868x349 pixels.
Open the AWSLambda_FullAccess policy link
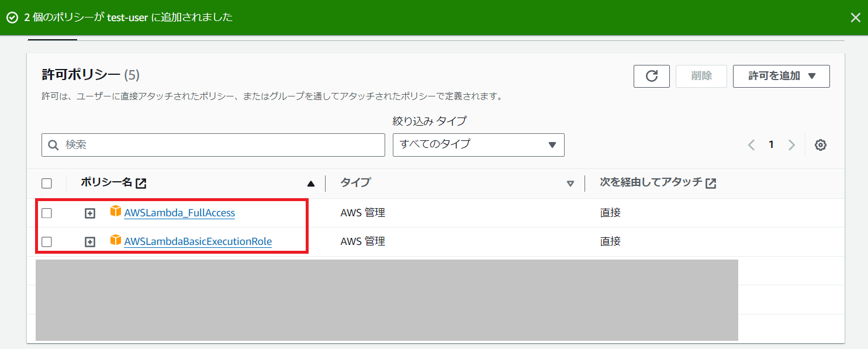[x=179, y=213]
